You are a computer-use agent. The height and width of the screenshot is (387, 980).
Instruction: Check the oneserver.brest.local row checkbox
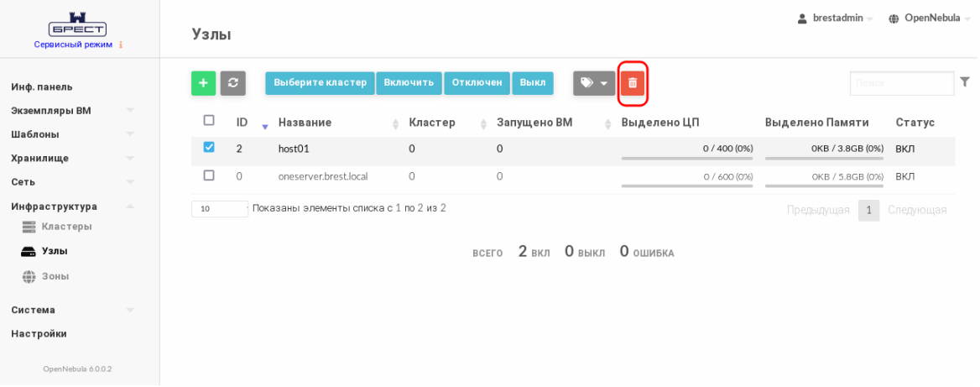tap(210, 175)
